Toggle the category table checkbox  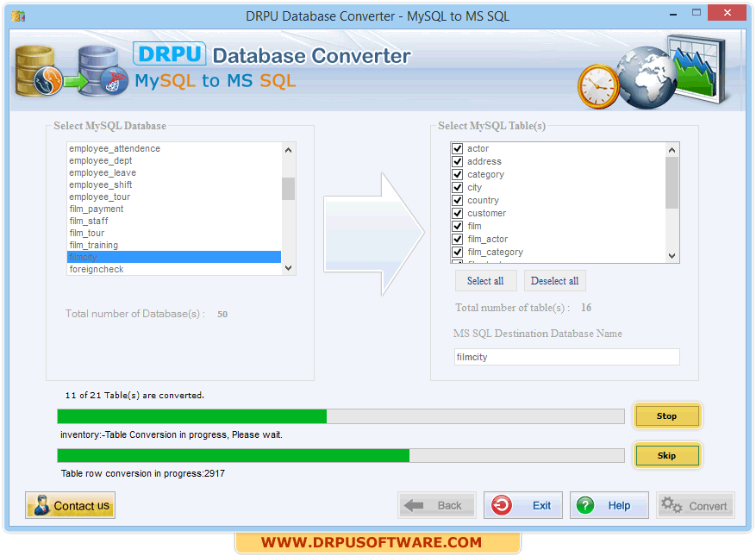pyautogui.click(x=457, y=175)
